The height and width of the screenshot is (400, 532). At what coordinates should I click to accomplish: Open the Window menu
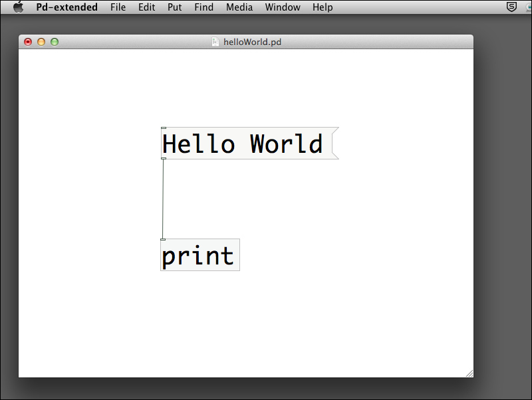(x=283, y=7)
